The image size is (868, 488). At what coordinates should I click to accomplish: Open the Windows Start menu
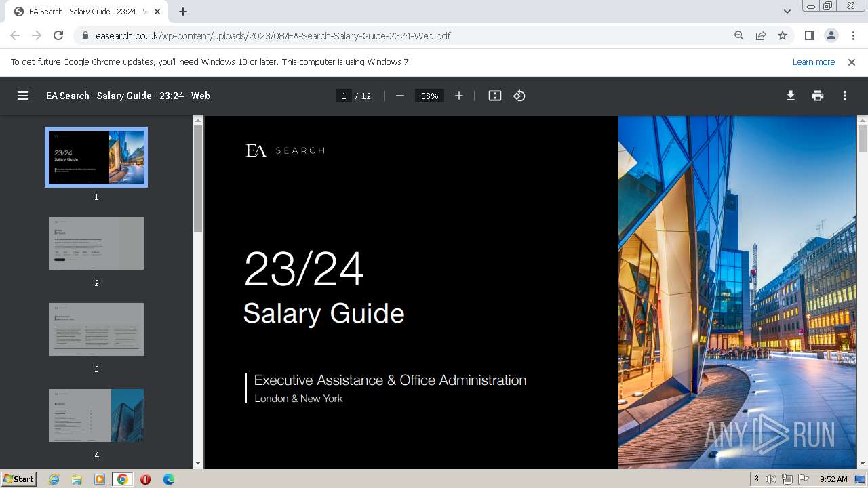pos(18,479)
